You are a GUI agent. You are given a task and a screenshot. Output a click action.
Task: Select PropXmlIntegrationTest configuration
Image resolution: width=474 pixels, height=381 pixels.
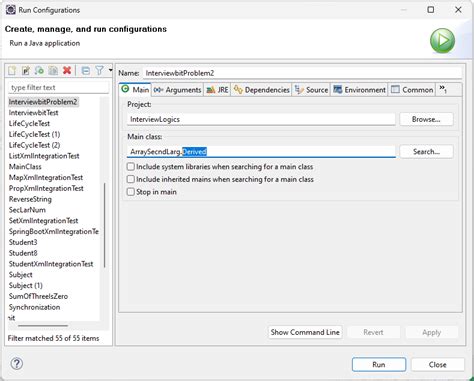click(x=46, y=188)
